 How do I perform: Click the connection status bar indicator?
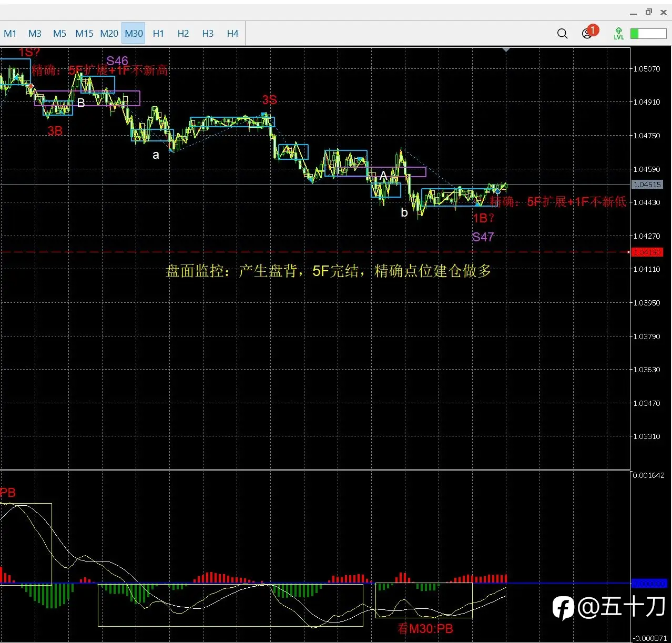(x=648, y=34)
